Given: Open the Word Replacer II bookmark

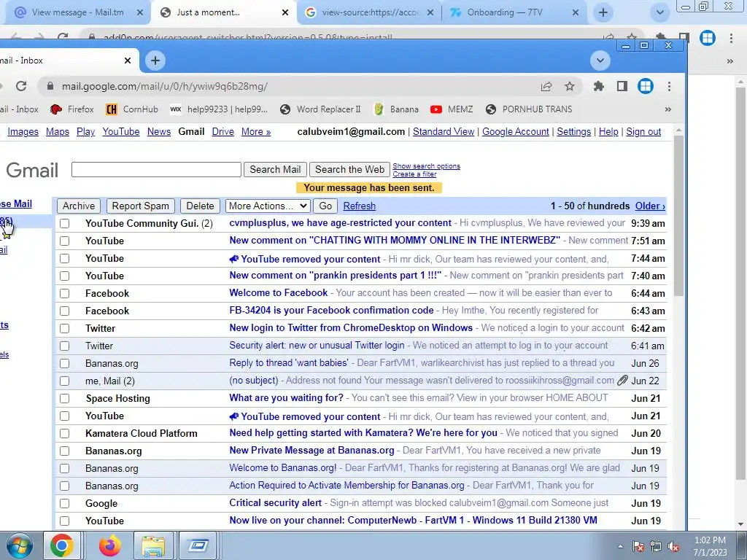Looking at the screenshot, I should point(320,109).
